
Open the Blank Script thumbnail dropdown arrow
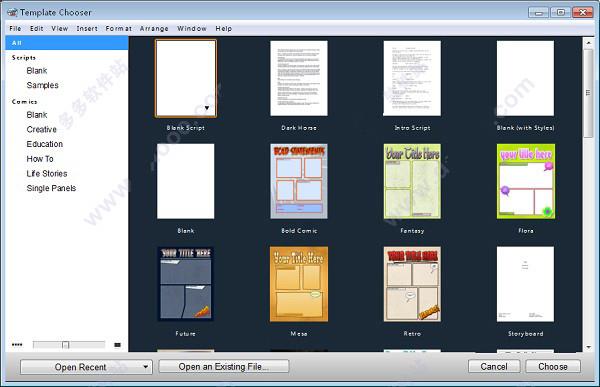(207, 108)
